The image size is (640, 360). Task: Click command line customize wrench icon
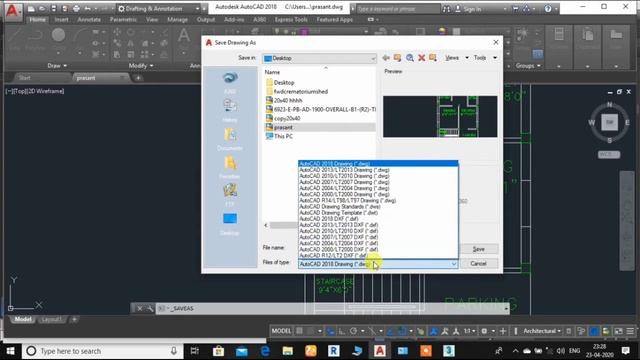[149, 309]
